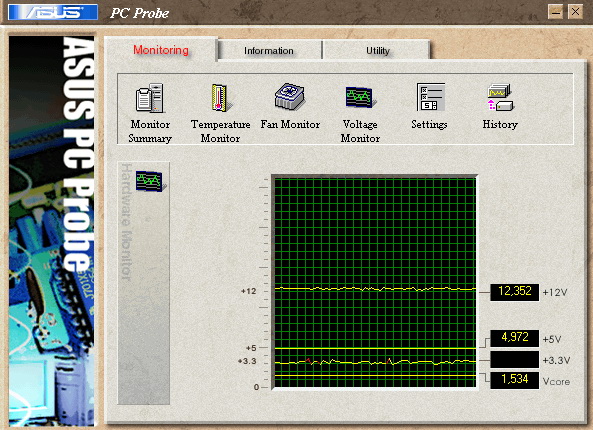
Task: Open the Fan Monitor icon
Action: coord(290,96)
